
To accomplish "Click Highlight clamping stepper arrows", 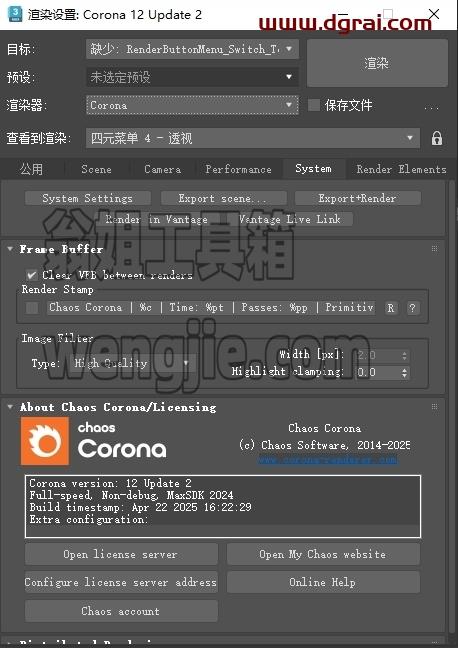I will (404, 373).
